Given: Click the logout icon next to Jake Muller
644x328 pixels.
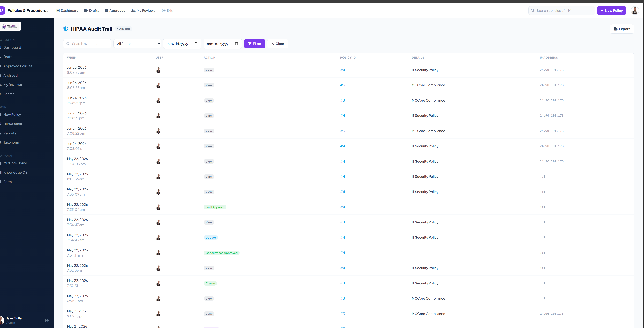Looking at the screenshot, I should (x=47, y=320).
